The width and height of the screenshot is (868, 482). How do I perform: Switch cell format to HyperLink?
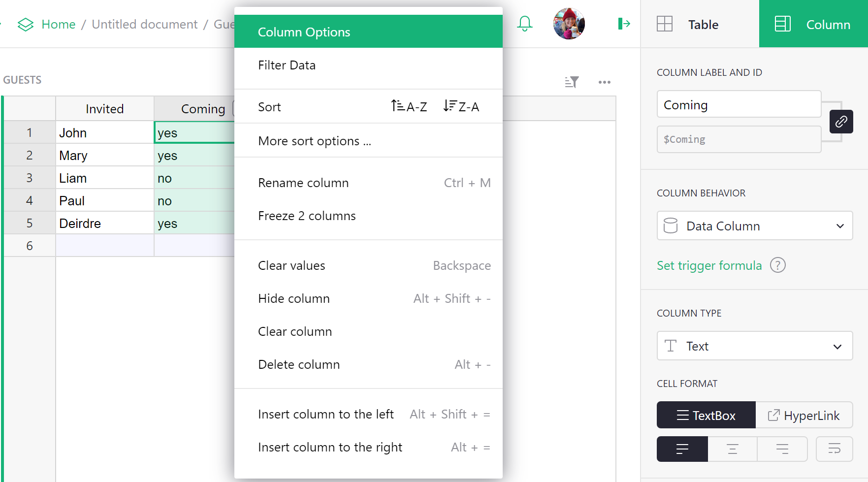coord(804,415)
